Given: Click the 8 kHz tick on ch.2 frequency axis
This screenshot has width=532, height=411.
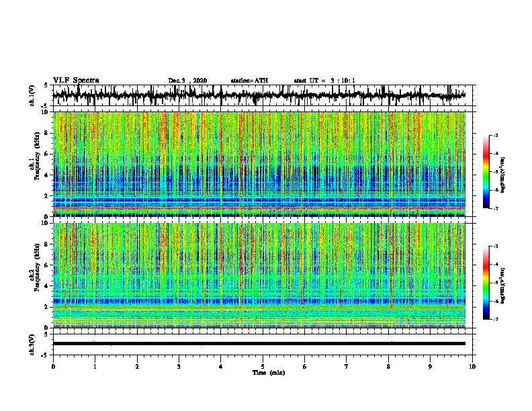Looking at the screenshot, I should [x=46, y=244].
